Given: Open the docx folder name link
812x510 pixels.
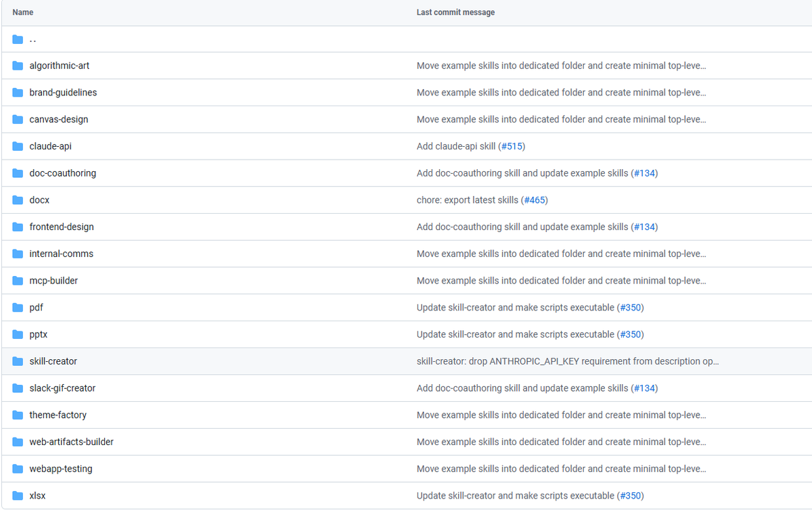Looking at the screenshot, I should [x=39, y=200].
